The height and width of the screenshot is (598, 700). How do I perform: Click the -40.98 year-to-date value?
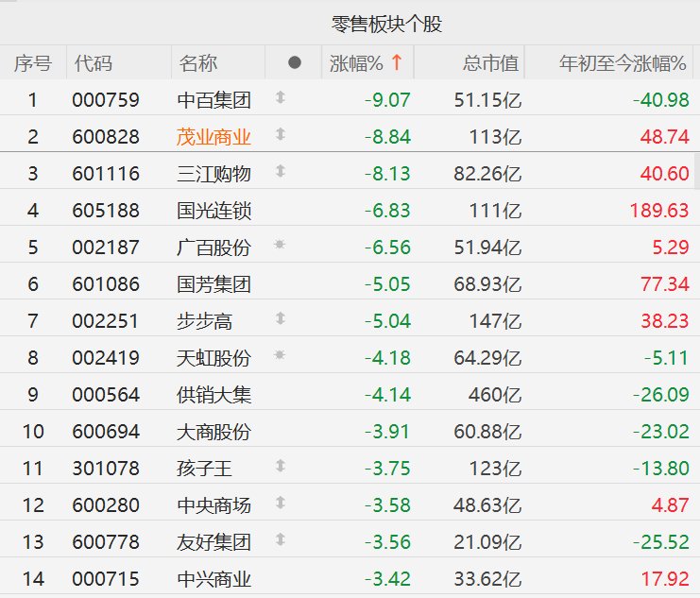pos(661,100)
